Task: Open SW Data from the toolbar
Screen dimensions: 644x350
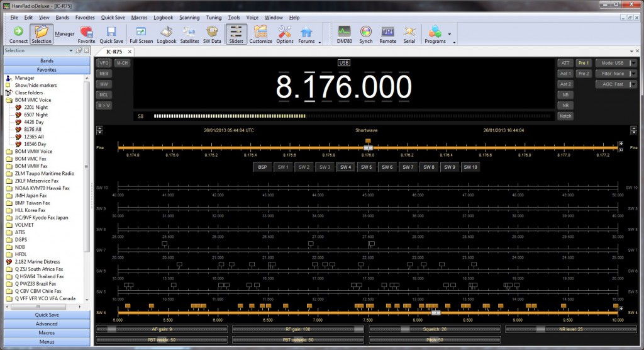Action: point(212,34)
